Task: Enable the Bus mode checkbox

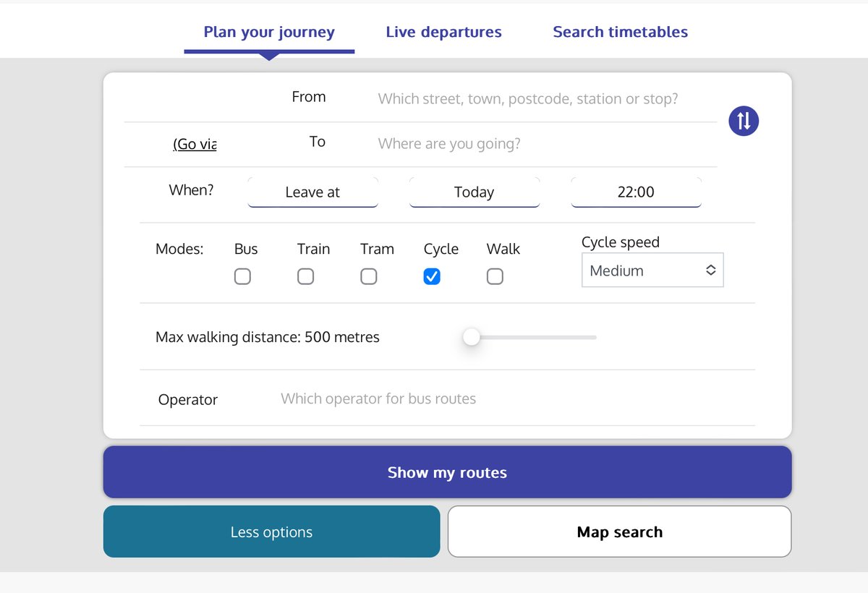Action: point(242,276)
